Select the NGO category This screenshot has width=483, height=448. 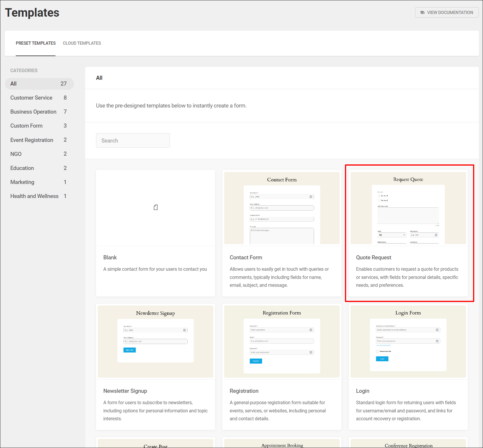pos(16,154)
